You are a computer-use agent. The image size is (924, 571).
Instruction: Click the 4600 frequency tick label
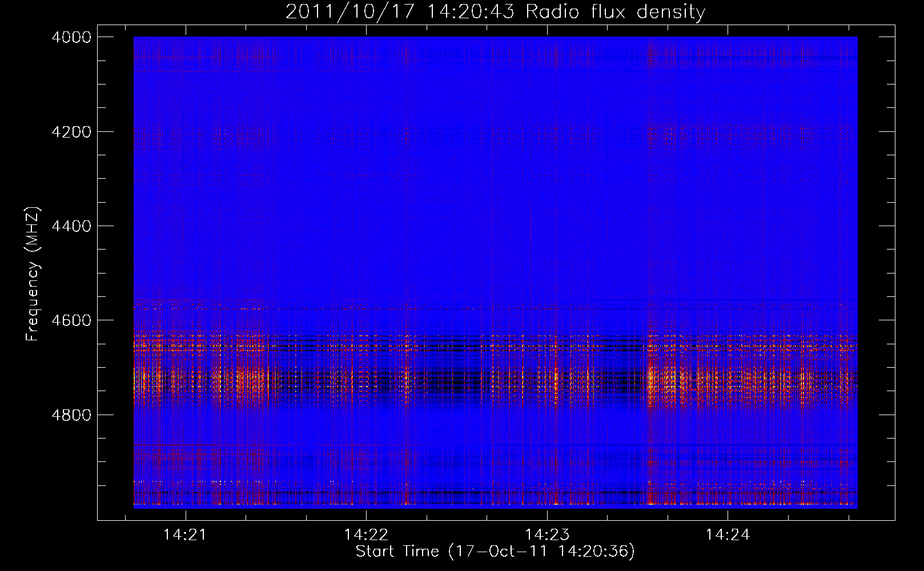click(x=71, y=320)
